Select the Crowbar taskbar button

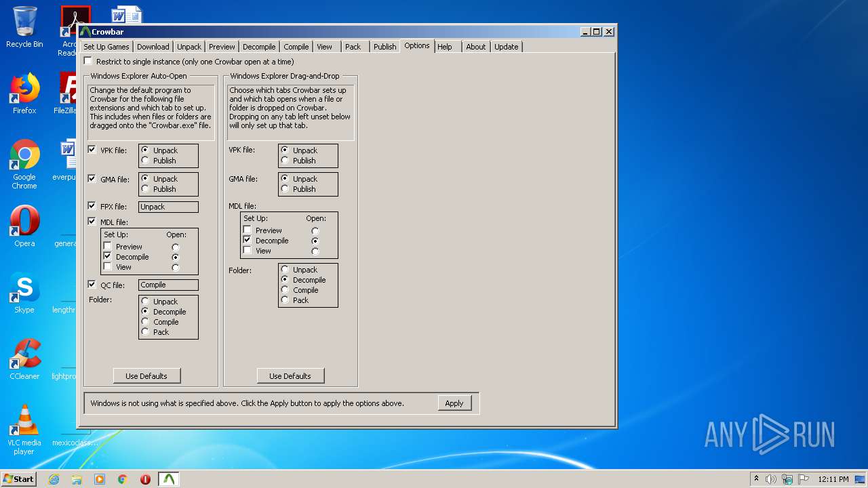pyautogui.click(x=169, y=479)
